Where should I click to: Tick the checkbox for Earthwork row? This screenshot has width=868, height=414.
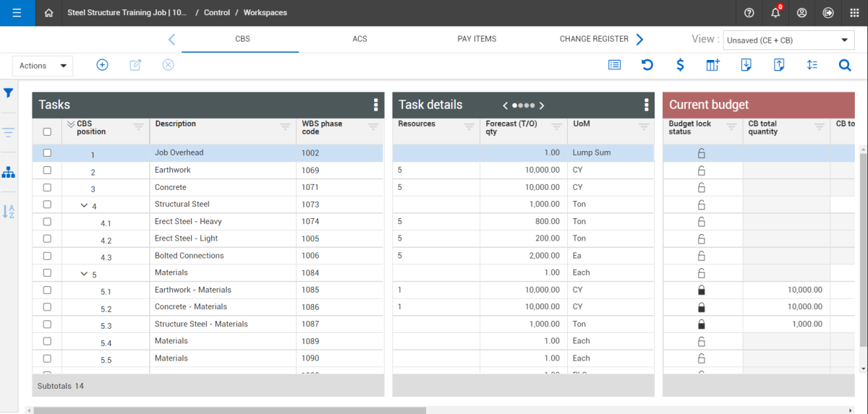[47, 171]
